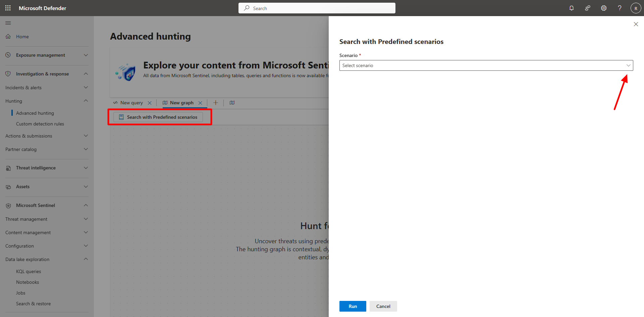644x317 pixels.
Task: Switch to the New query tab
Action: click(131, 103)
